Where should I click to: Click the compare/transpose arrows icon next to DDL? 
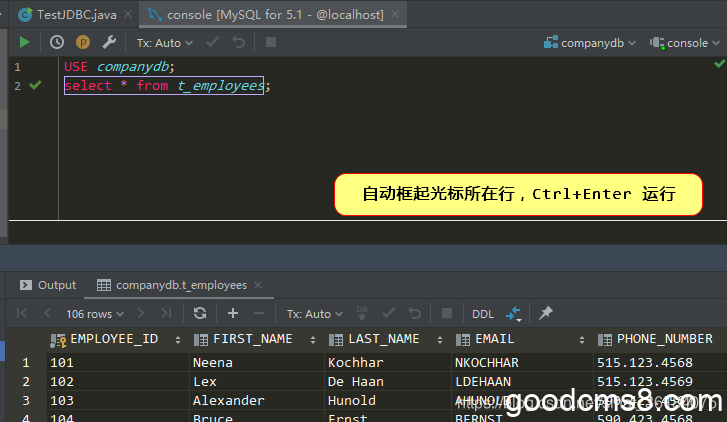click(514, 314)
